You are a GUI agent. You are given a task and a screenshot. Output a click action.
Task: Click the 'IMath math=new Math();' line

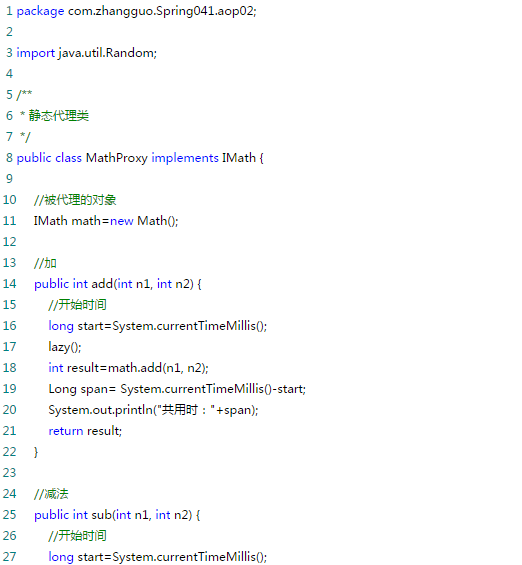coord(106,221)
